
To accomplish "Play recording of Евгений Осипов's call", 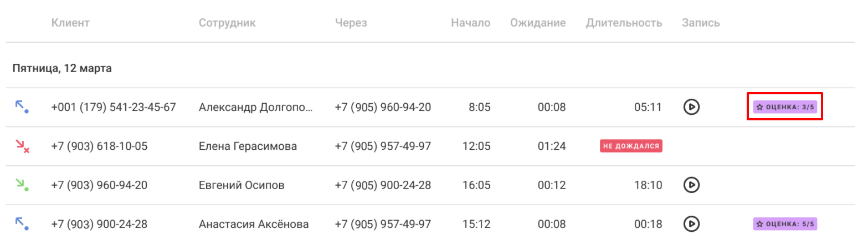I will point(691,185).
